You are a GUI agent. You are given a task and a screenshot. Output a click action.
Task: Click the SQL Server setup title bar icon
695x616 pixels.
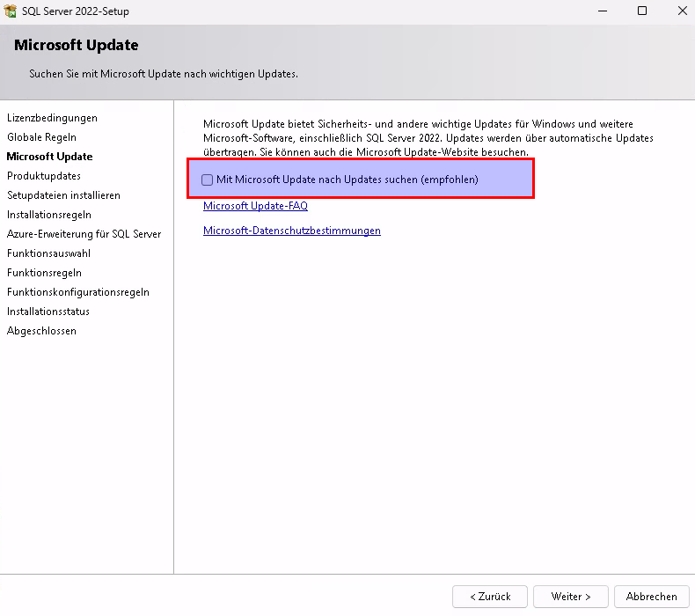[x=11, y=11]
